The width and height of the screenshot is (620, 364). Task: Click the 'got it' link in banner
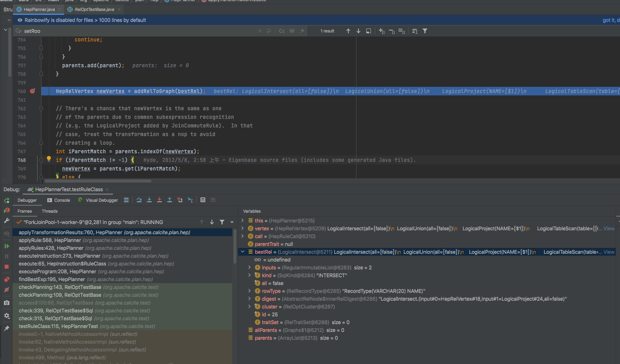tap(611, 20)
